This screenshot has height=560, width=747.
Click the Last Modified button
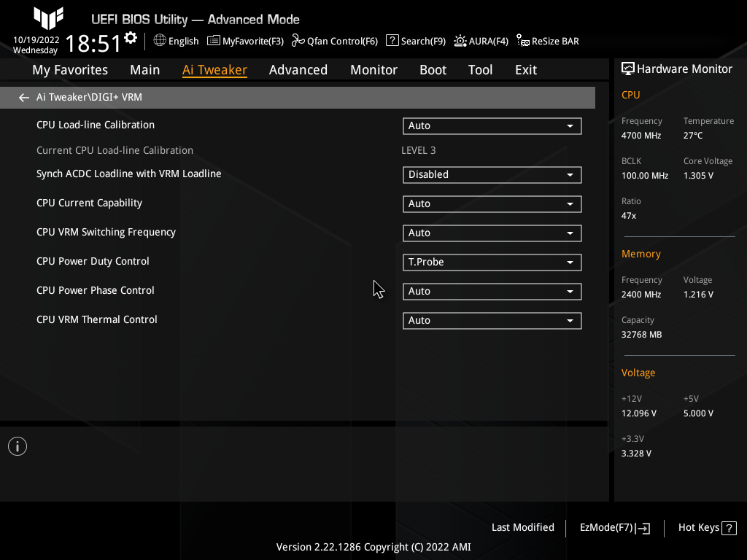(x=522, y=527)
